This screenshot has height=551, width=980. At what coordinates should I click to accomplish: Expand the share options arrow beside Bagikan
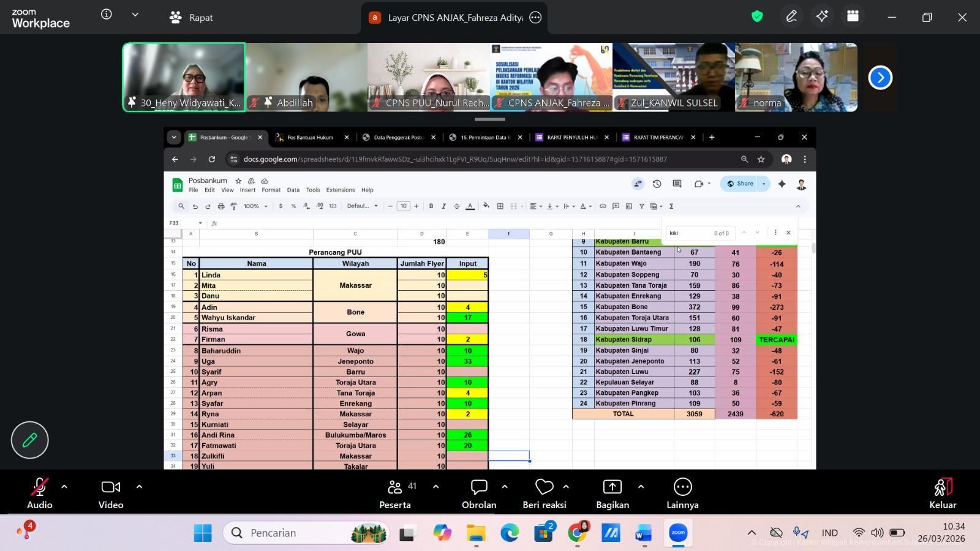coord(641,487)
